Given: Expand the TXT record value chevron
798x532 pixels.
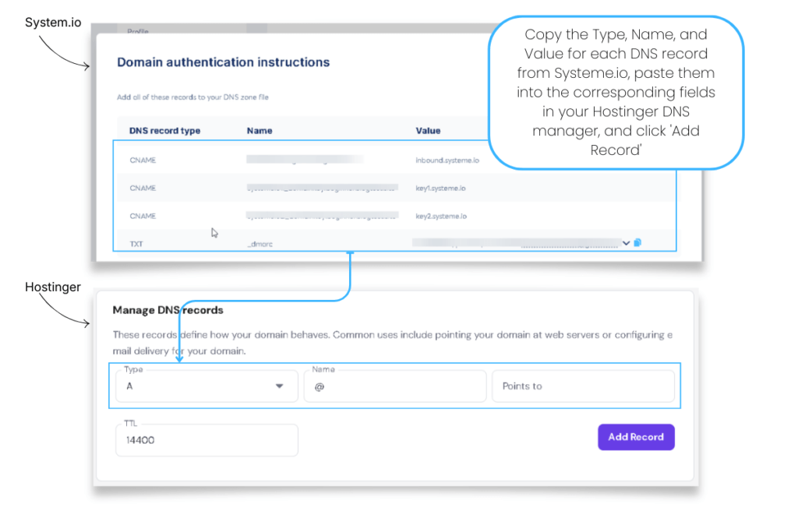Looking at the screenshot, I should [x=626, y=243].
